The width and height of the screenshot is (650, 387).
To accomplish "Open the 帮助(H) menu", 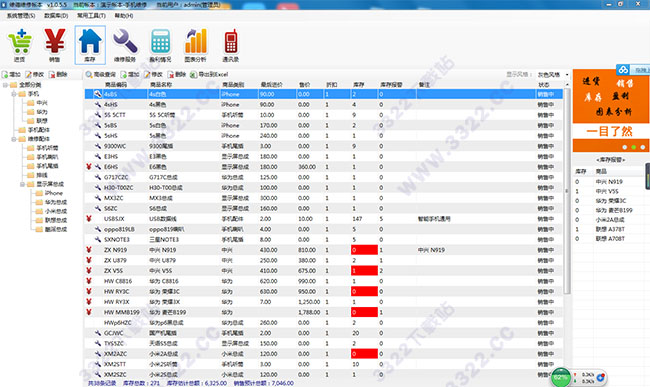I will pyautogui.click(x=124, y=16).
